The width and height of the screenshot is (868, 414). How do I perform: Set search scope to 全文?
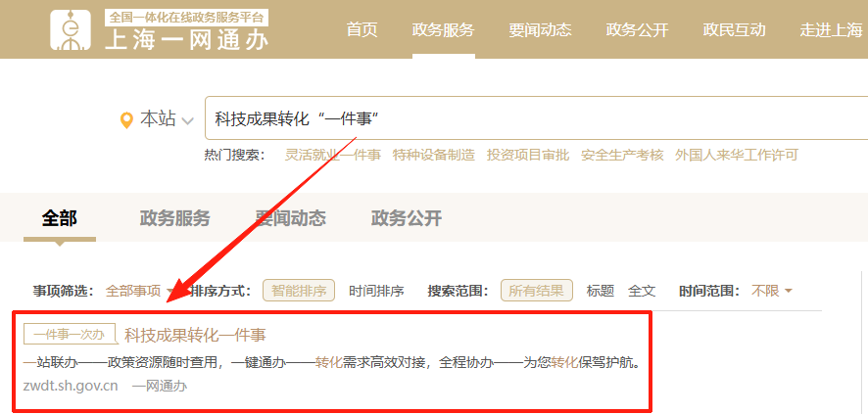pos(642,291)
